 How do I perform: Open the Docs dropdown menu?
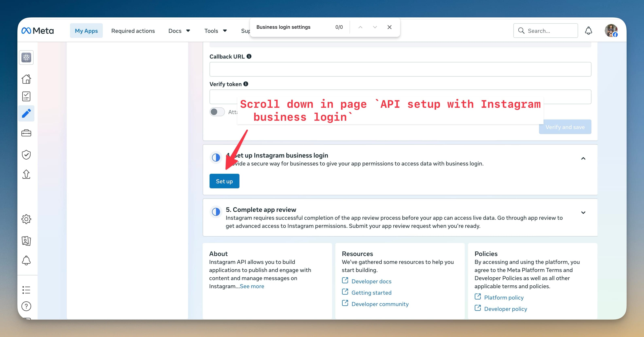tap(179, 31)
